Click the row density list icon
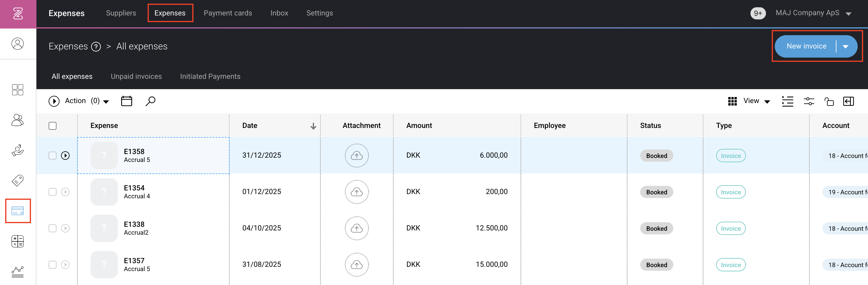Image resolution: width=868 pixels, height=285 pixels. coord(788,101)
